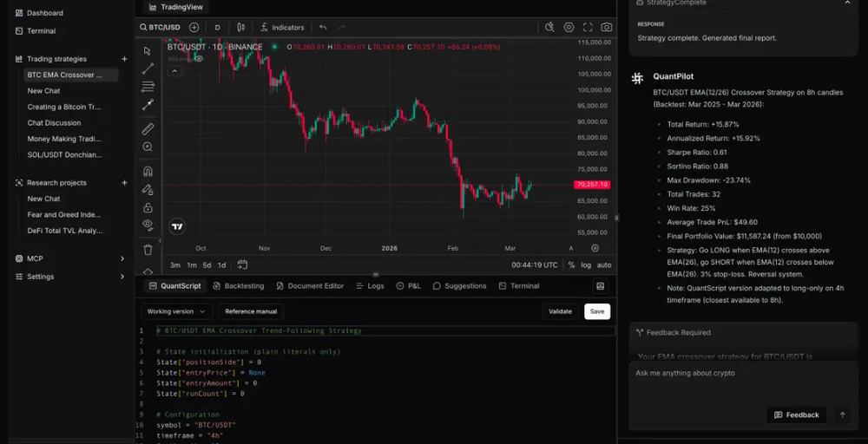
Task: Select the Fibonacci retracement lines tool
Action: point(148,86)
